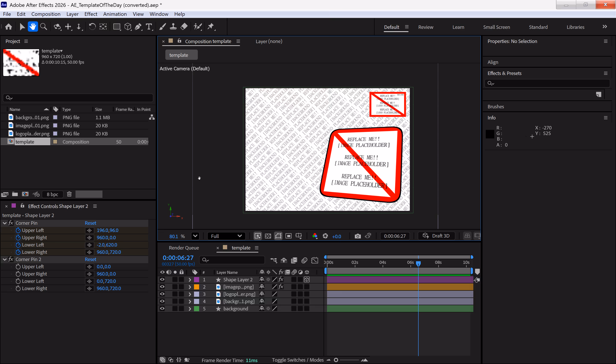Viewport: 616px width, 364px height.
Task: Toggle Upper Left stopwatch in Corner Pin 2
Action: click(x=18, y=267)
